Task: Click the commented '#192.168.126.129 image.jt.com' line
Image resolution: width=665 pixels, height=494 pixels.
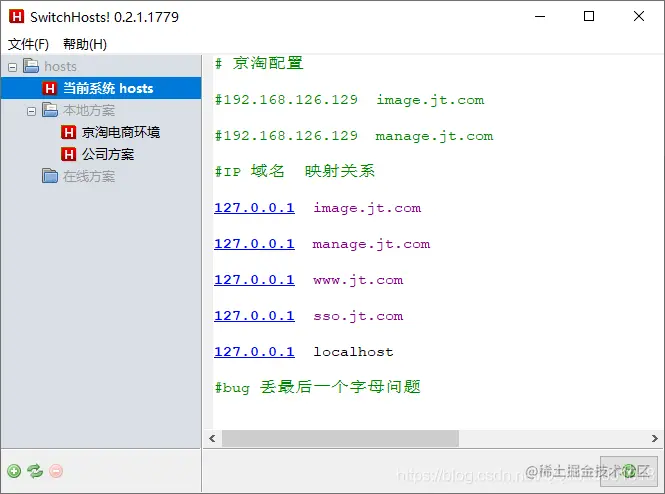Action: [349, 100]
